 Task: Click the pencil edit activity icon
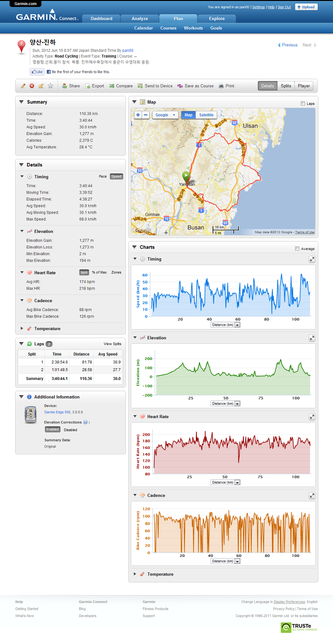tap(23, 86)
